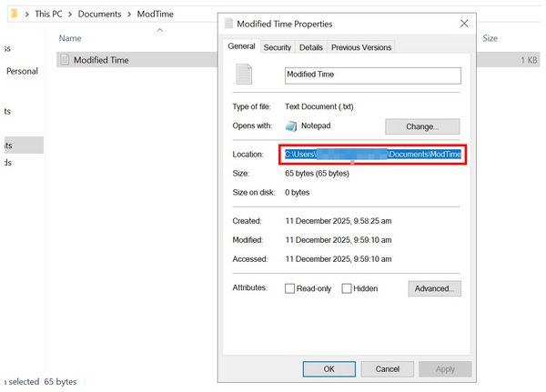Click the Accessed date value

coord(339,259)
